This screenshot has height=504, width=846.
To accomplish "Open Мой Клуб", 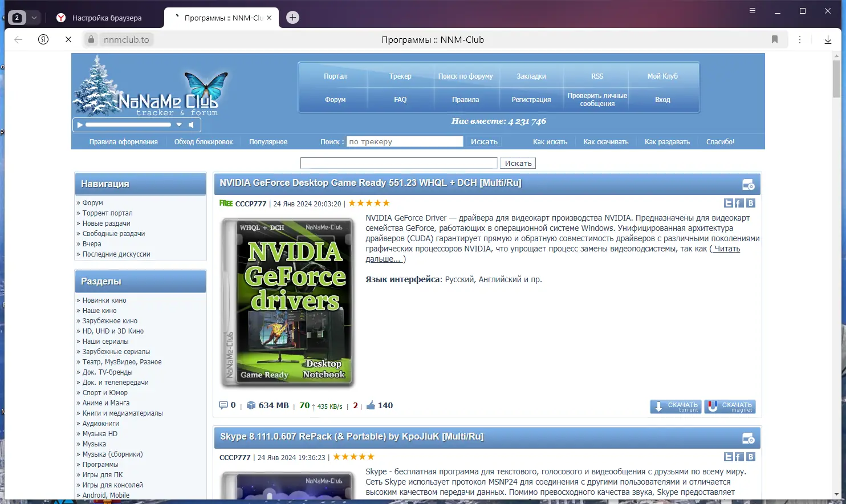I will coord(662,76).
